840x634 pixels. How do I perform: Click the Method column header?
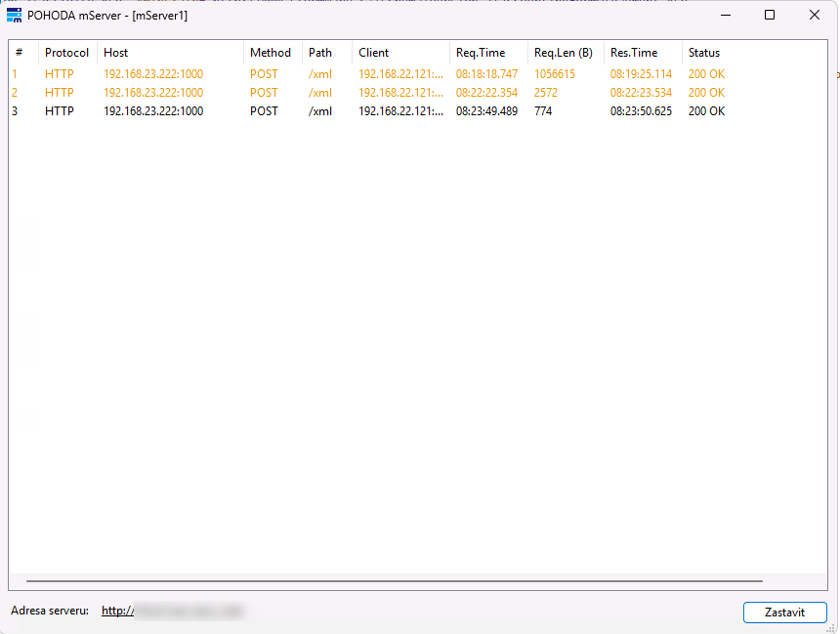[x=270, y=53]
